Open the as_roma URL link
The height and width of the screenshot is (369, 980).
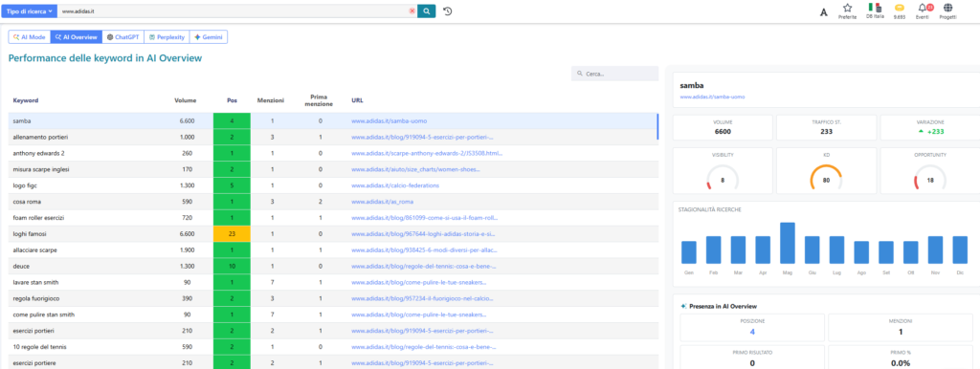tap(383, 202)
